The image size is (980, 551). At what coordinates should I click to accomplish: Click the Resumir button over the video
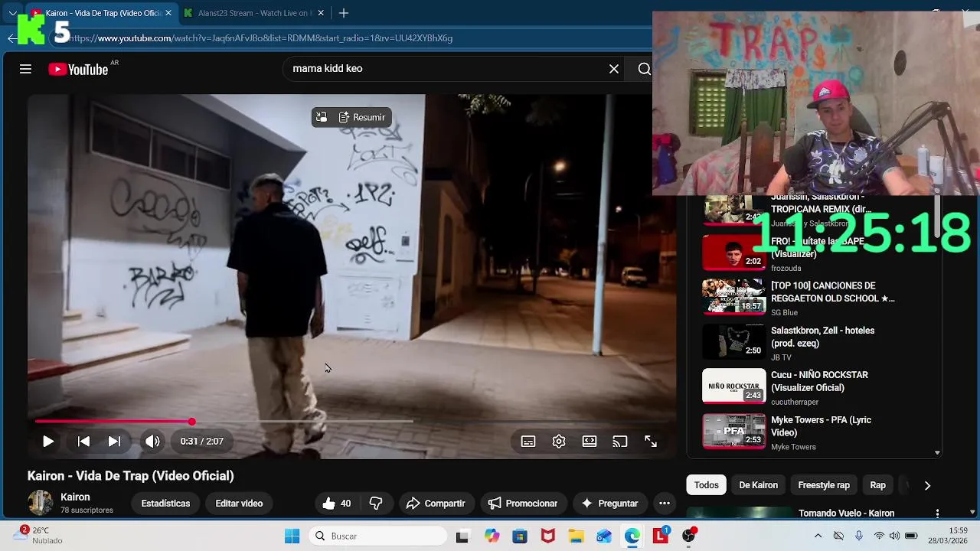pyautogui.click(x=361, y=117)
